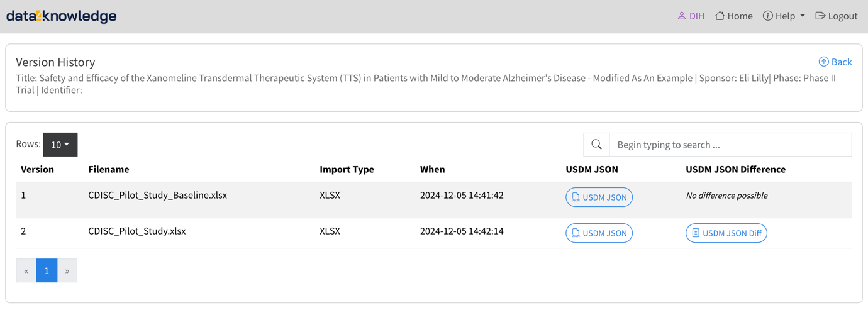Open USDM JSON Diff for version 2

[x=726, y=233]
